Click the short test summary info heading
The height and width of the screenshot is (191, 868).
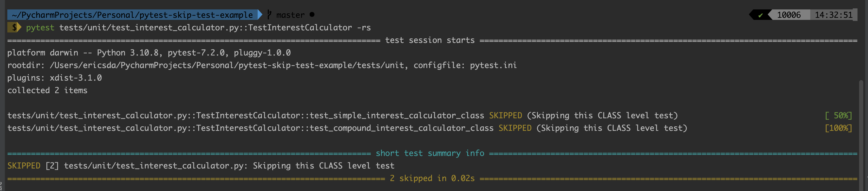pyautogui.click(x=430, y=153)
